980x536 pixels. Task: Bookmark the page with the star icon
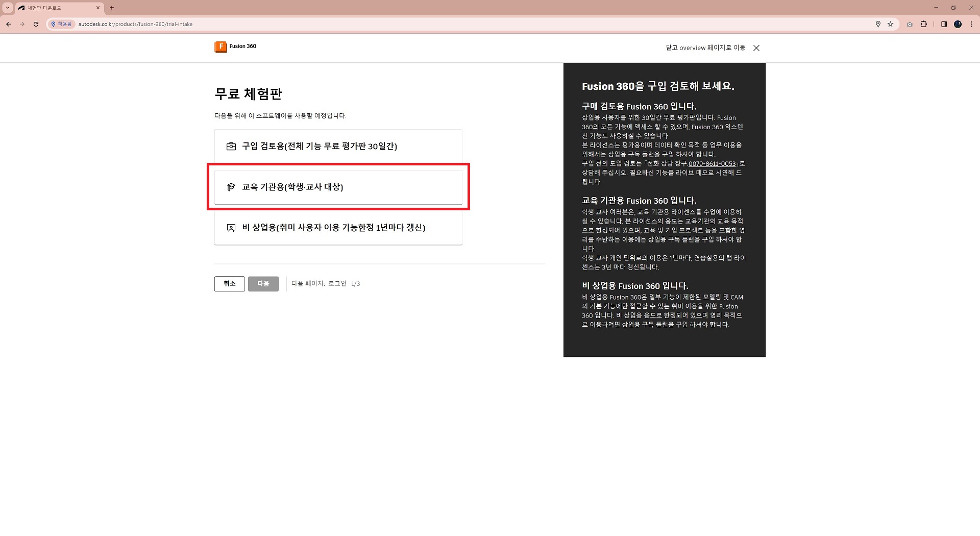click(x=891, y=24)
